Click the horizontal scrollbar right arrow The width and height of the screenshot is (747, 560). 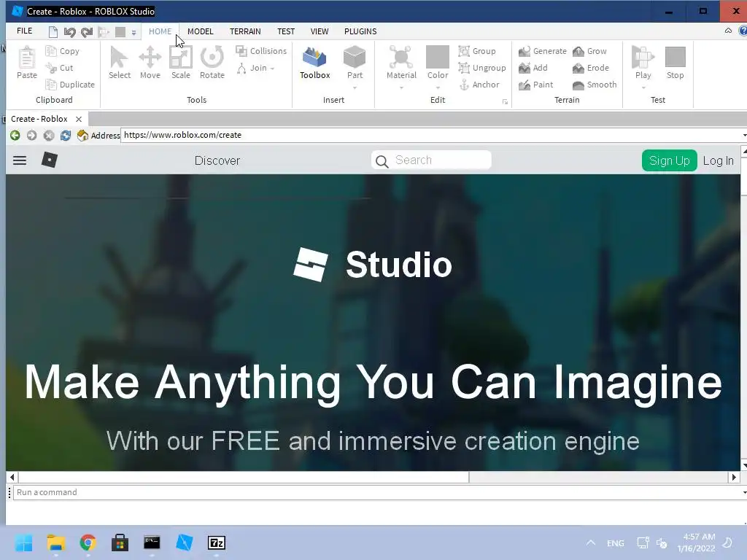[734, 477]
